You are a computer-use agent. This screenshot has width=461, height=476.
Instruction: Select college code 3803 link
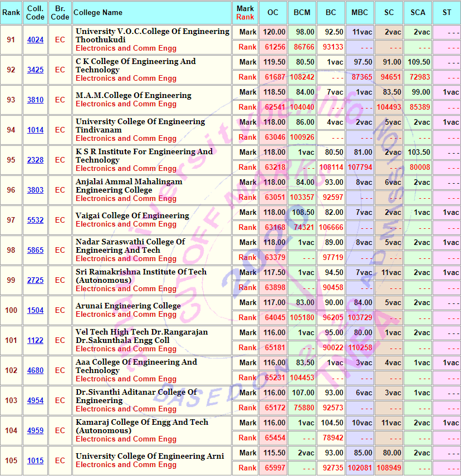click(x=35, y=190)
